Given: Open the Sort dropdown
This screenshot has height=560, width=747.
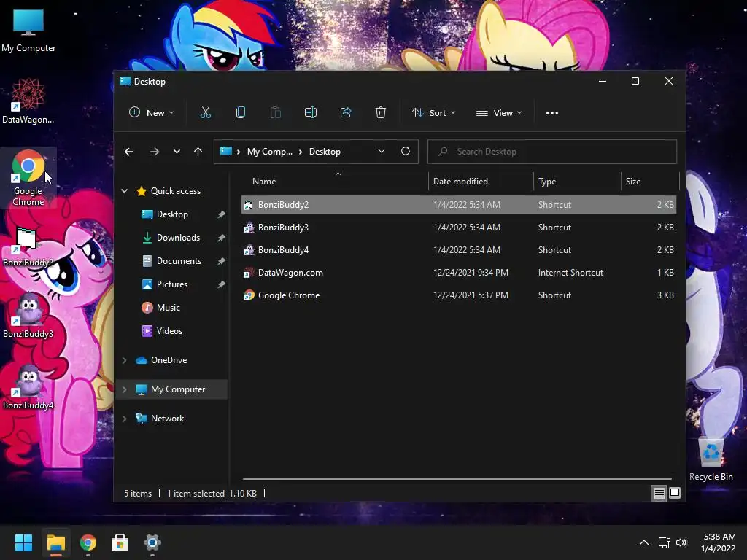Looking at the screenshot, I should coord(434,113).
